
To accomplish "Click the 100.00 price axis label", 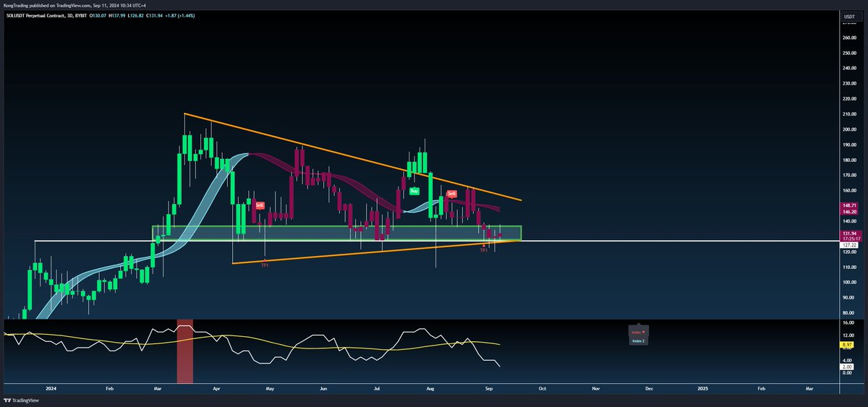I will coord(850,282).
